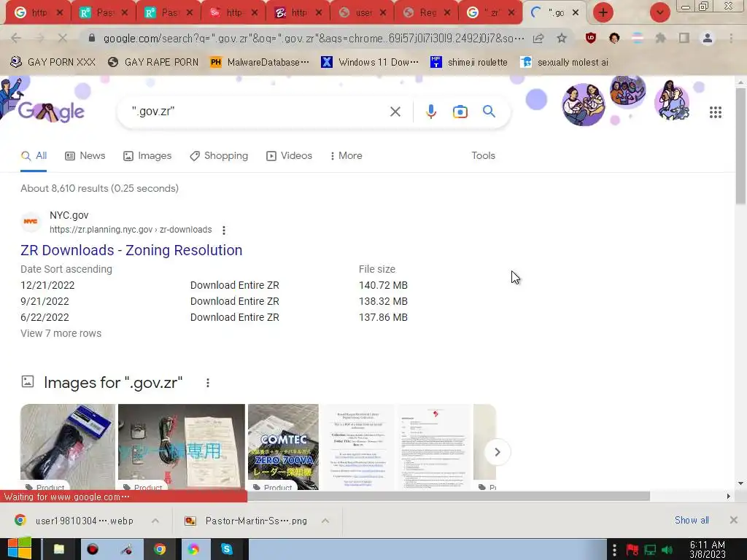
Task: Open the network monitor tray icon
Action: point(650,550)
